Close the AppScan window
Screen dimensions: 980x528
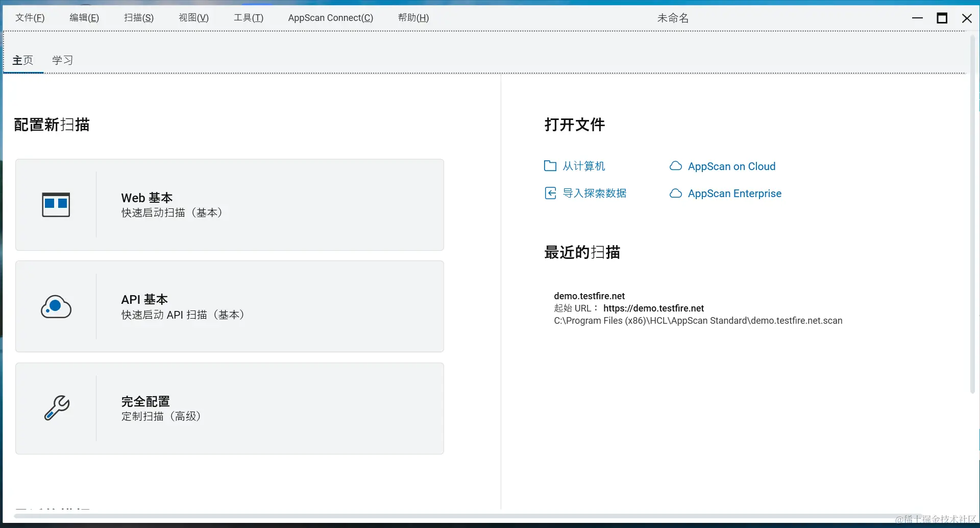967,18
